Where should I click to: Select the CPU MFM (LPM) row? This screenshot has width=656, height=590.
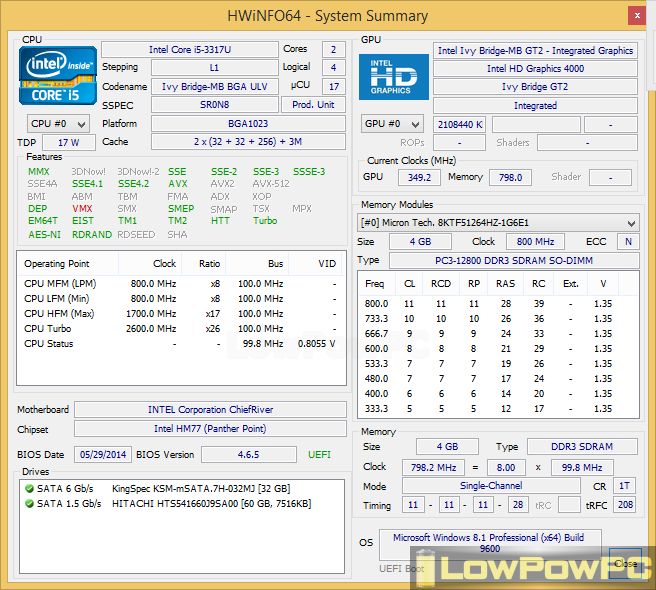click(x=181, y=284)
